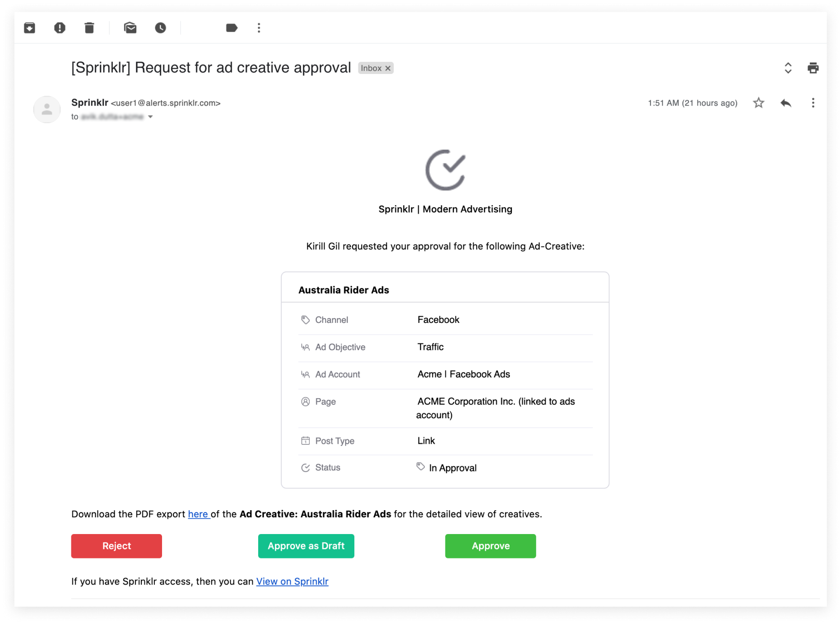Click the Post Type calendar icon

tap(306, 441)
